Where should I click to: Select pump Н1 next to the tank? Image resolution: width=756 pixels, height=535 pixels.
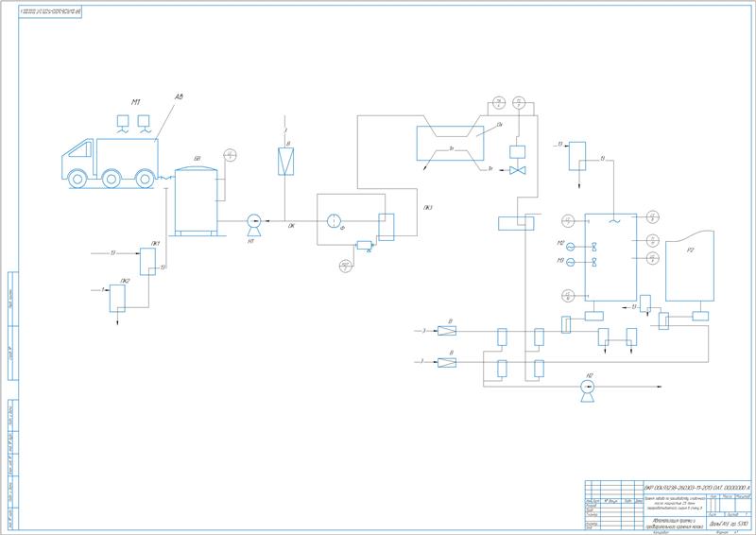tap(253, 225)
